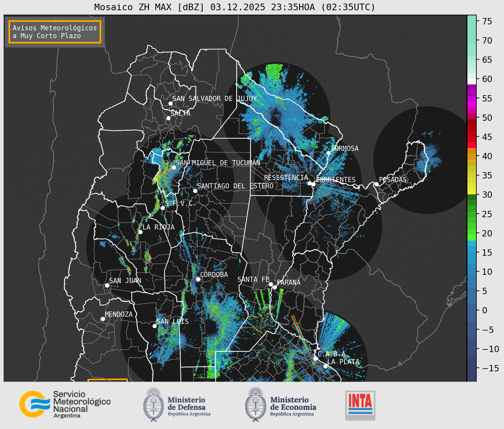The height and width of the screenshot is (429, 504).
Task: Click the magenta 55 dBZ band on scale
Action: tap(472, 99)
